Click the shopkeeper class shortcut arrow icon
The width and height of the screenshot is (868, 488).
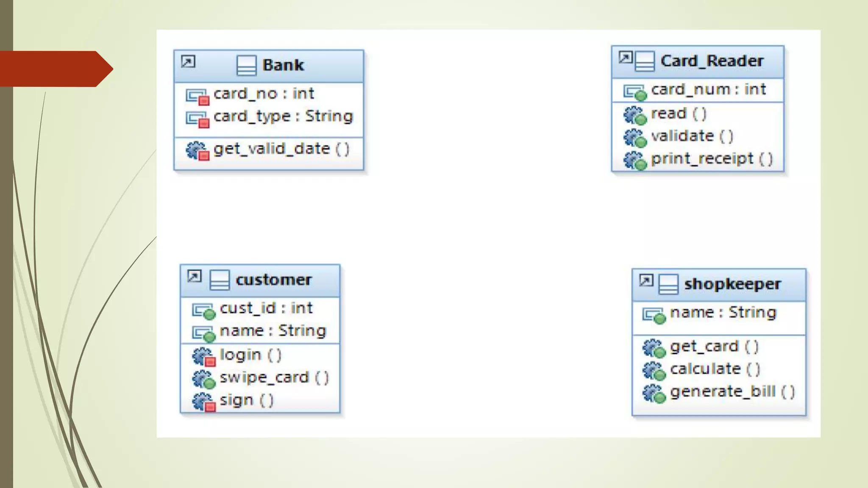[646, 280]
